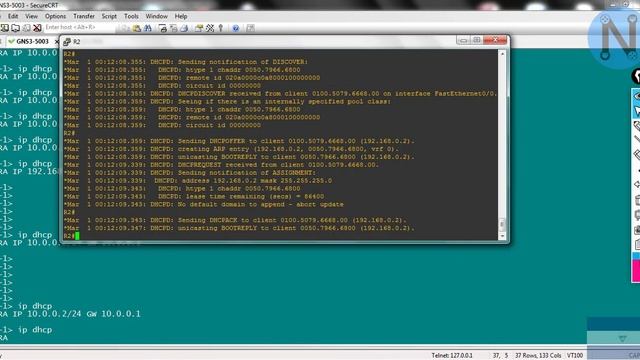This screenshot has height=360, width=640.
Task: Click the greyed Copy toolbar icon
Action: pos(125,28)
